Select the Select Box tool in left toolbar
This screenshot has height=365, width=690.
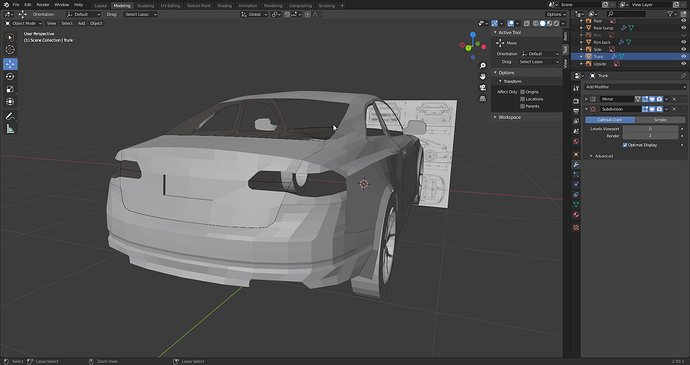[10, 37]
